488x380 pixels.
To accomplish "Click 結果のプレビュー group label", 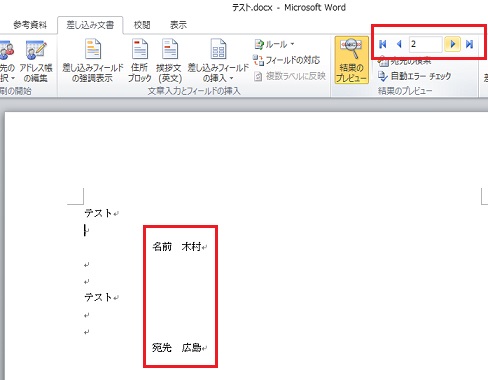I will pyautogui.click(x=405, y=91).
